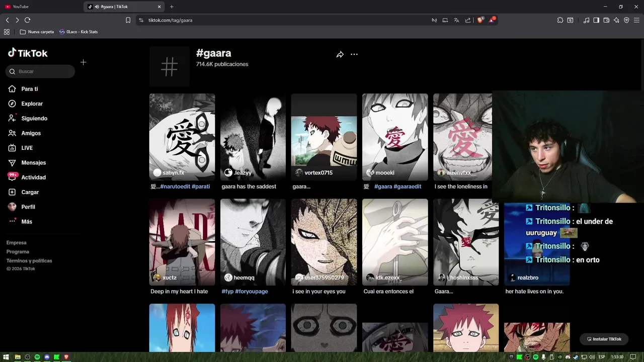Image resolution: width=644 pixels, height=362 pixels.
Task: Open the Explorar page
Action: [x=25, y=104]
